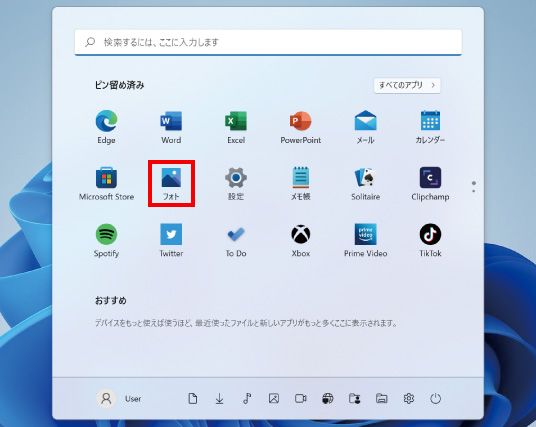
Task: Open the personal user folder icon
Action: pyautogui.click(x=354, y=398)
